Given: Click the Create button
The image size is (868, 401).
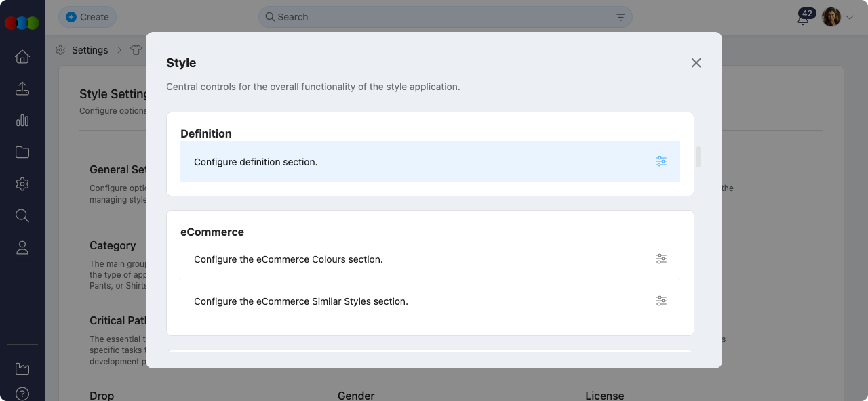Looking at the screenshot, I should click(87, 17).
